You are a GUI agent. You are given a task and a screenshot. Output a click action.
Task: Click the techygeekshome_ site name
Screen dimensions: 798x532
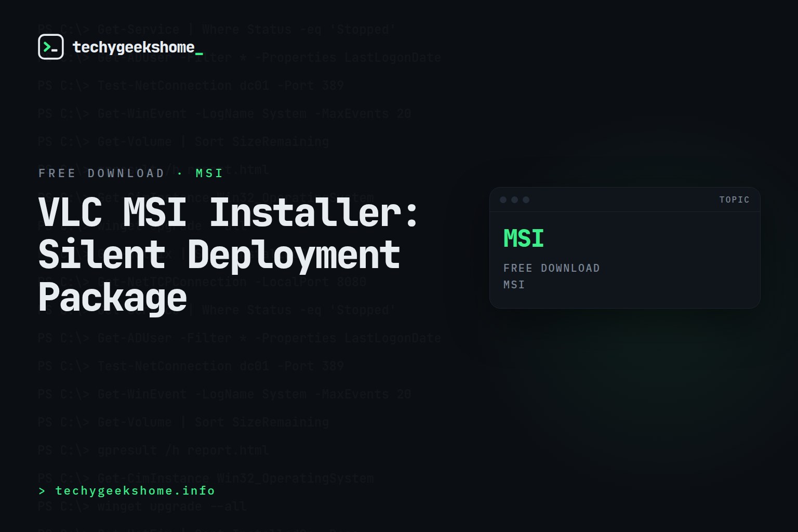tap(138, 47)
